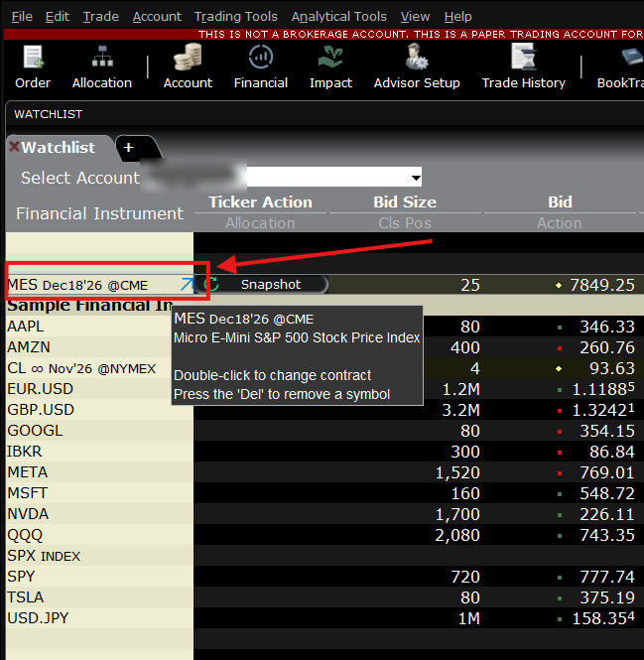Add a new watchlist tab with plus
The width and height of the screenshot is (644, 660).
[x=129, y=147]
